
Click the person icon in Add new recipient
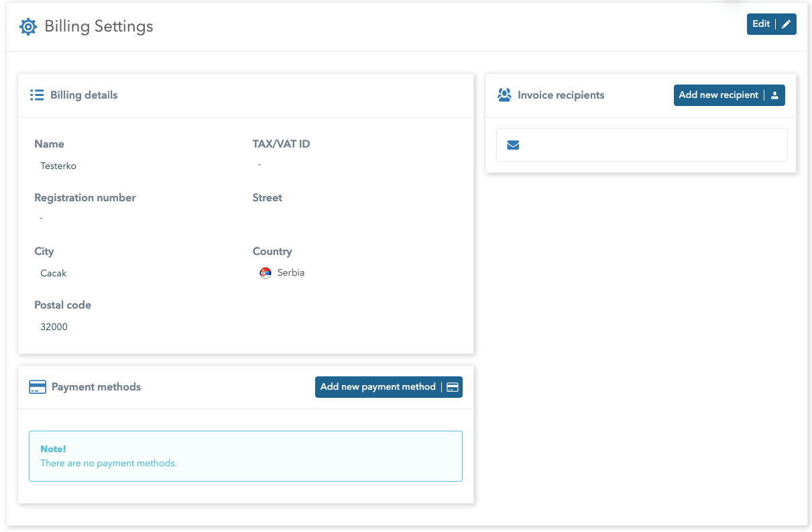(x=774, y=95)
